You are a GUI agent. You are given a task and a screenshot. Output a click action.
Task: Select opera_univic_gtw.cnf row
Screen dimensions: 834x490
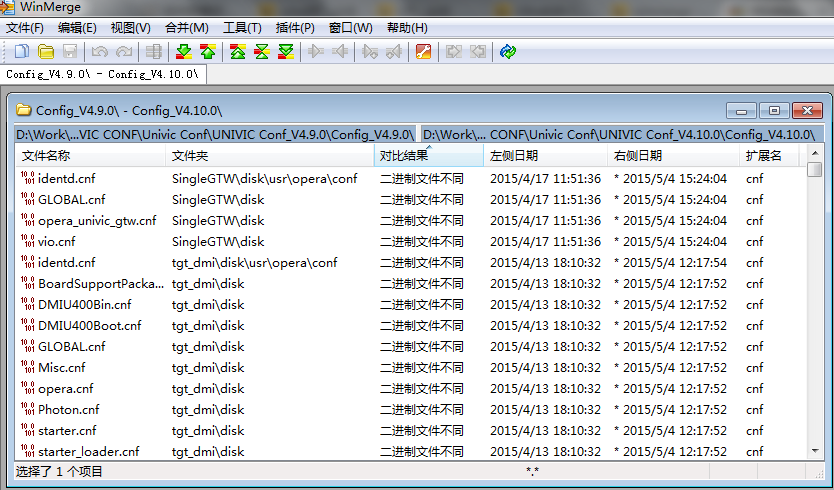410,220
